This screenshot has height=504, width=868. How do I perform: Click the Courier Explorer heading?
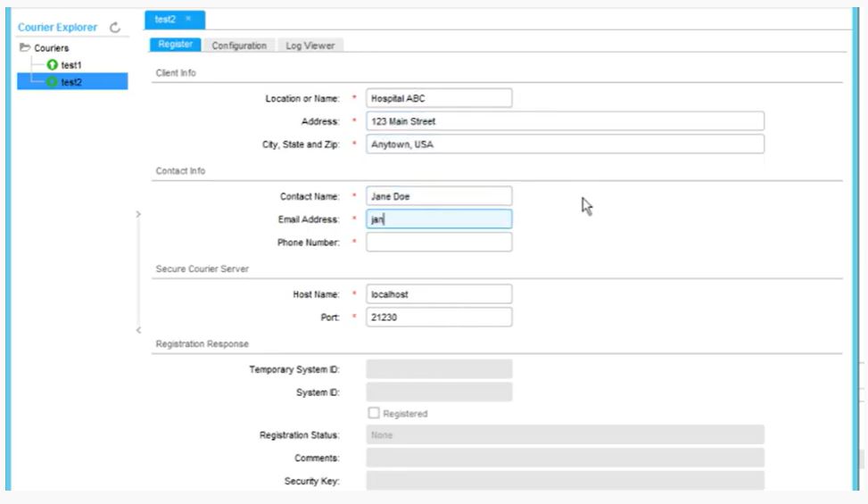[x=58, y=27]
